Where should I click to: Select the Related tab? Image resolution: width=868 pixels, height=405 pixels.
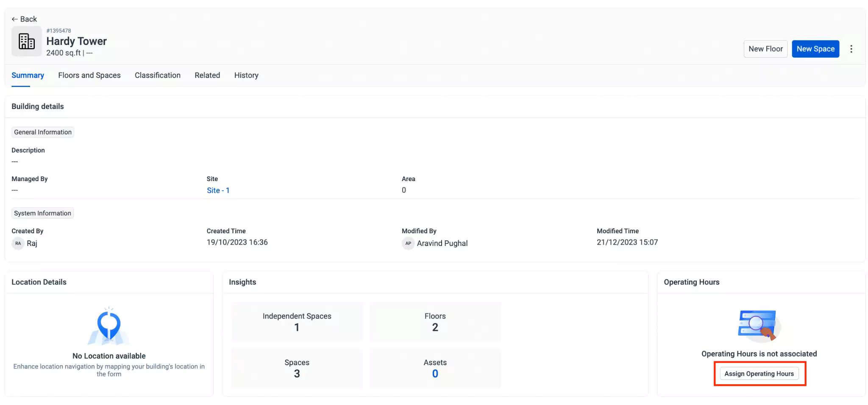click(x=207, y=75)
